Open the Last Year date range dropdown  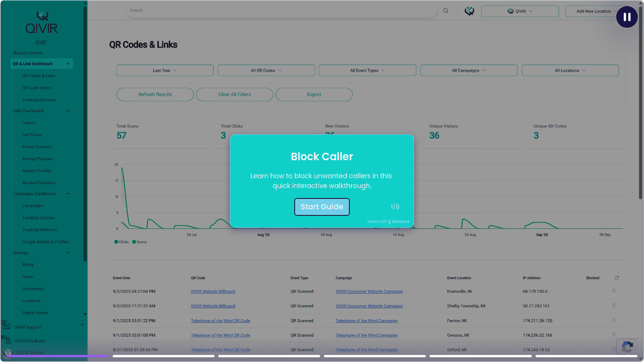coord(165,70)
